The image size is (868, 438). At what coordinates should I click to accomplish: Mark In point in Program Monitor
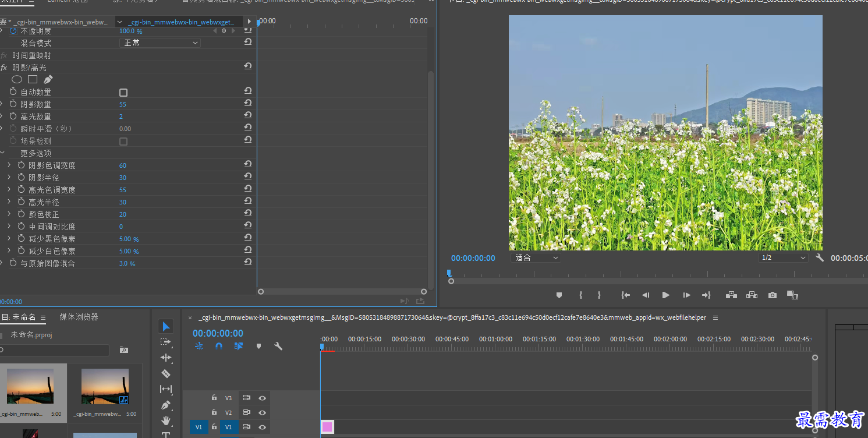point(580,295)
